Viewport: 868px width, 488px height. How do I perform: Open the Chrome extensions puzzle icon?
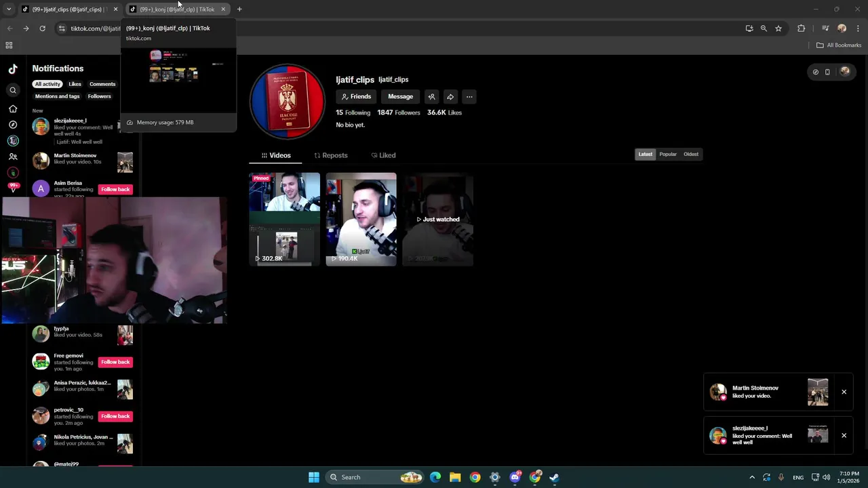tap(802, 28)
